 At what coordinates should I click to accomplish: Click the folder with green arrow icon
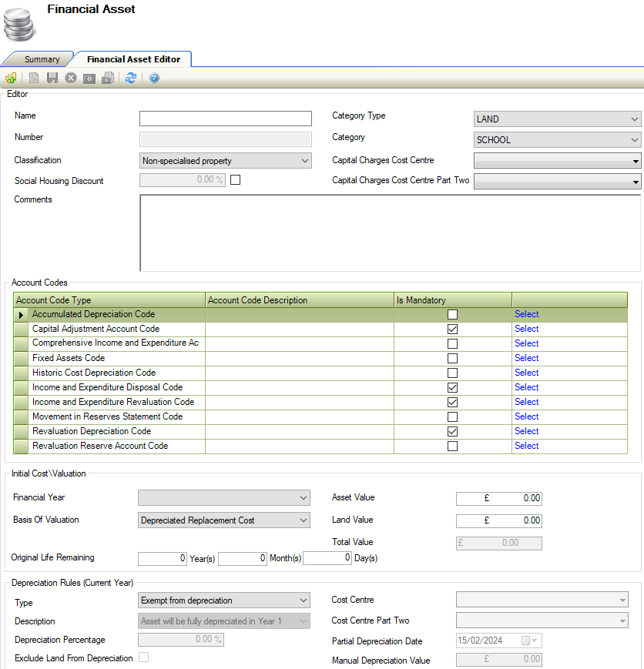[x=11, y=78]
